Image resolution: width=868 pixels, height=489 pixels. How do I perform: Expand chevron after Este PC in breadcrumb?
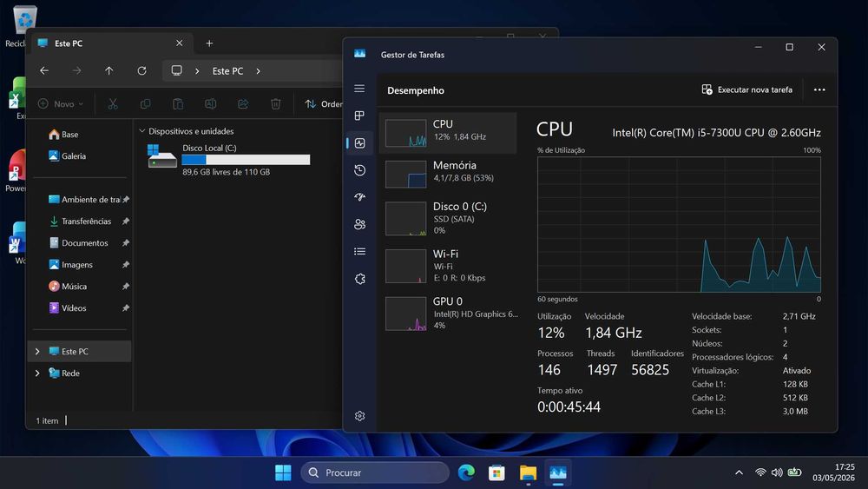coord(258,71)
